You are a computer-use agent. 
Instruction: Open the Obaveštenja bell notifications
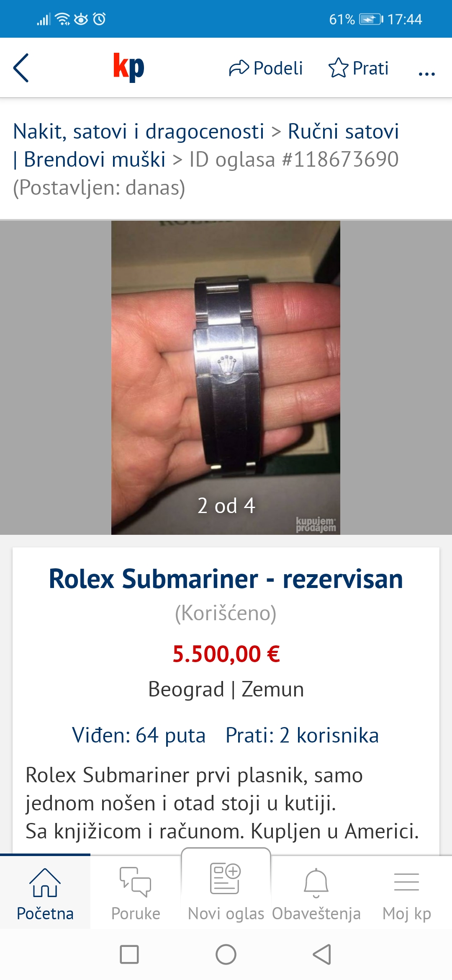click(316, 882)
